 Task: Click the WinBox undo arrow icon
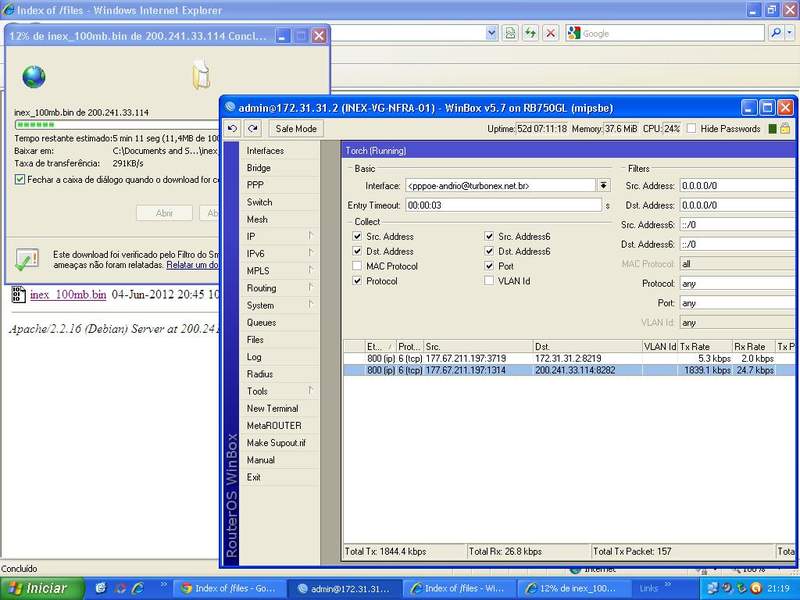[x=233, y=128]
